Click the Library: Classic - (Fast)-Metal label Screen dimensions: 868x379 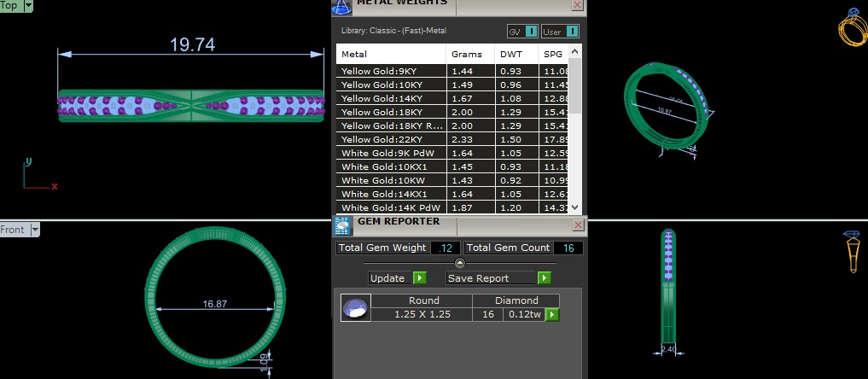[393, 31]
